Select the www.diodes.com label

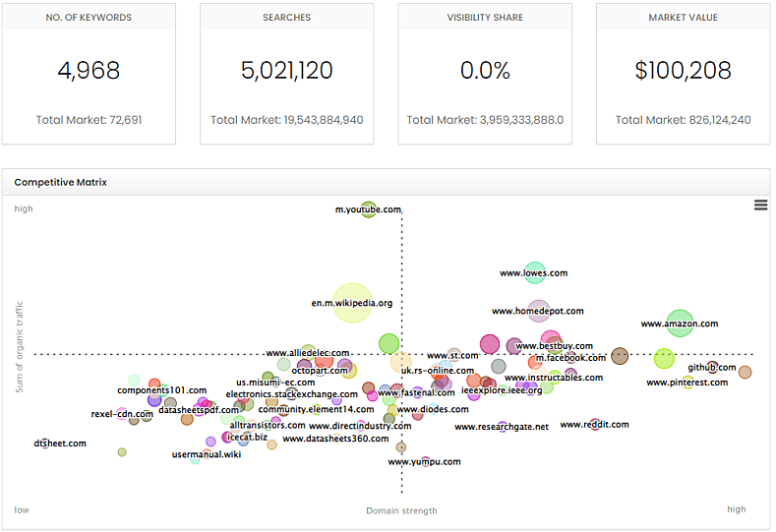[433, 409]
